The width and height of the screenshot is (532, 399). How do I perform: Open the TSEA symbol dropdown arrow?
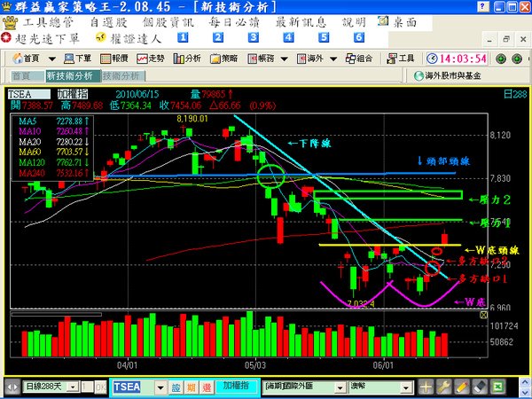160,387
